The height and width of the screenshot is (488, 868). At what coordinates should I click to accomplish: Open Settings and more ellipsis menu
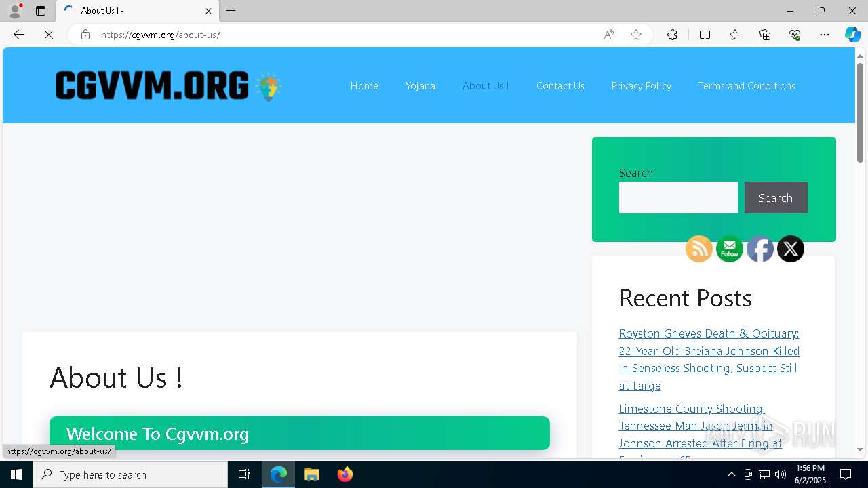(x=825, y=35)
